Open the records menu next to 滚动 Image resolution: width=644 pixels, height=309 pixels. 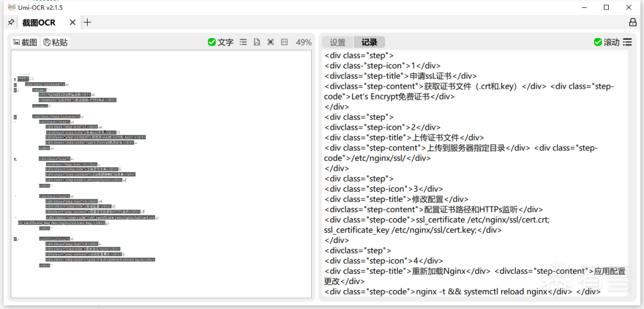pyautogui.click(x=627, y=42)
